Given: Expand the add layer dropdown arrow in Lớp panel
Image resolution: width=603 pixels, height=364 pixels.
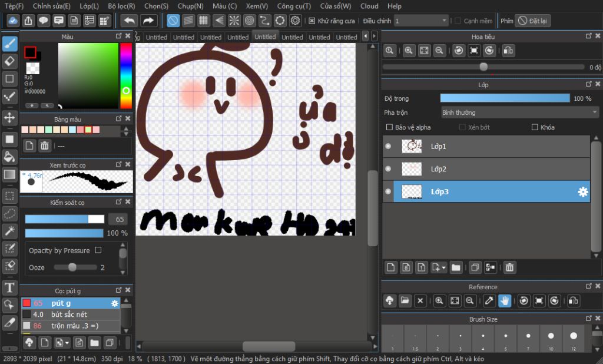Looking at the screenshot, I should click(x=444, y=267).
